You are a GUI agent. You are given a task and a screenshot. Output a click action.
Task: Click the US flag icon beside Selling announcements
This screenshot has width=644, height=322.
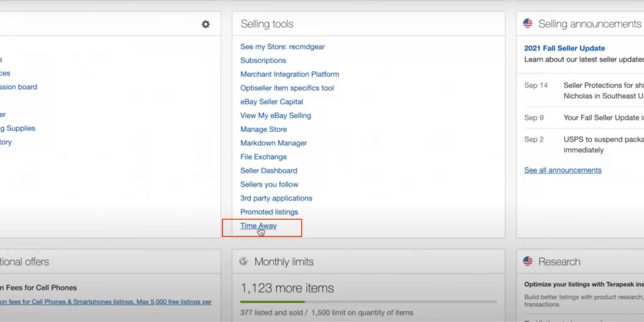coord(528,23)
